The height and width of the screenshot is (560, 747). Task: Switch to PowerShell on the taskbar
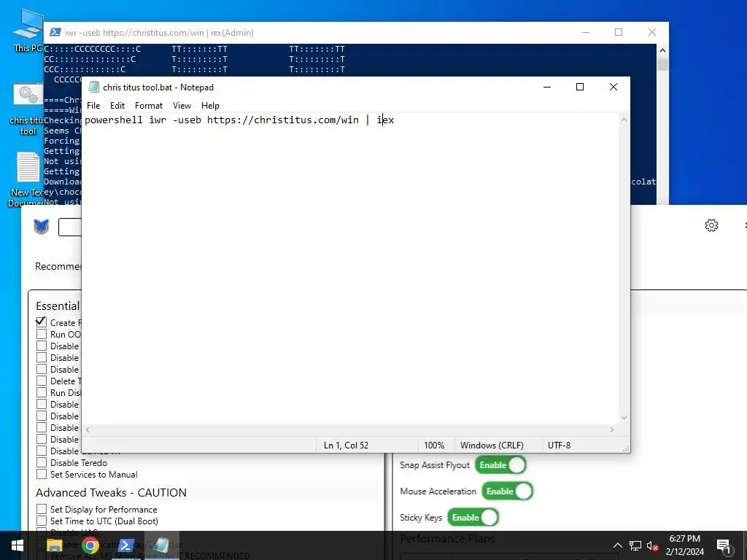pyautogui.click(x=125, y=545)
